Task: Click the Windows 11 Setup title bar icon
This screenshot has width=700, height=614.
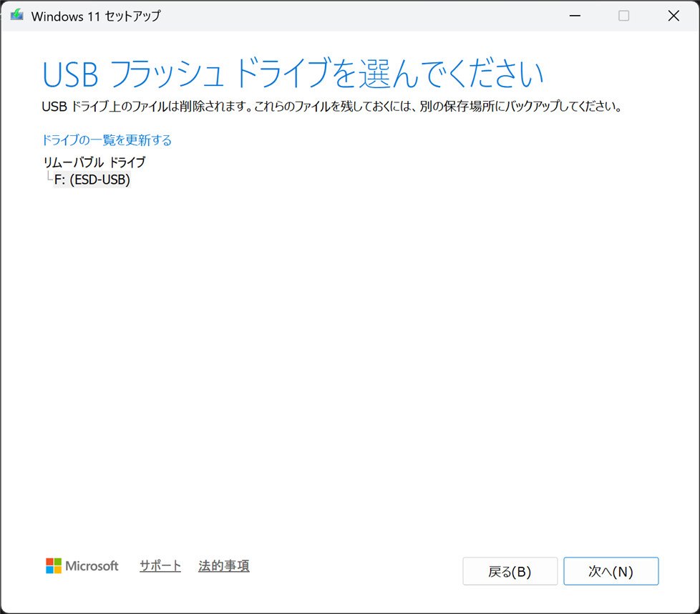Action: click(16, 16)
